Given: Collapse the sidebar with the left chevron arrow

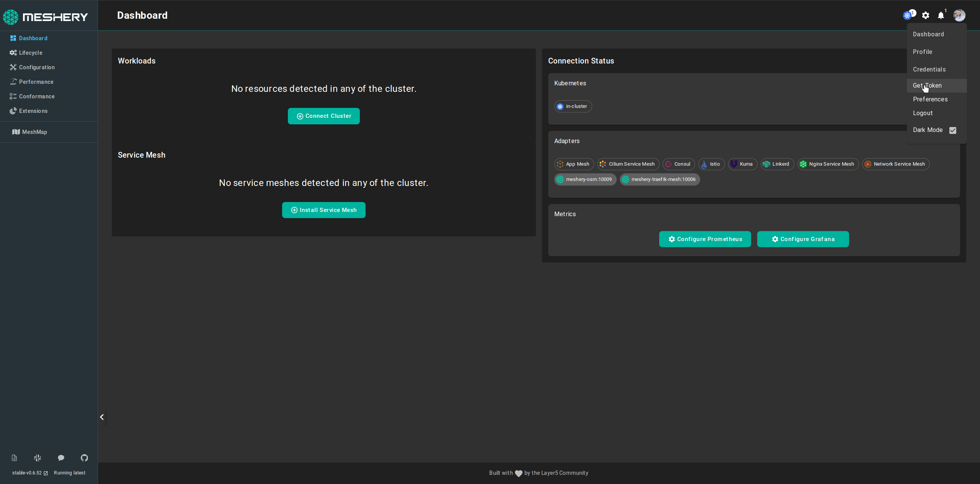Looking at the screenshot, I should tap(102, 417).
